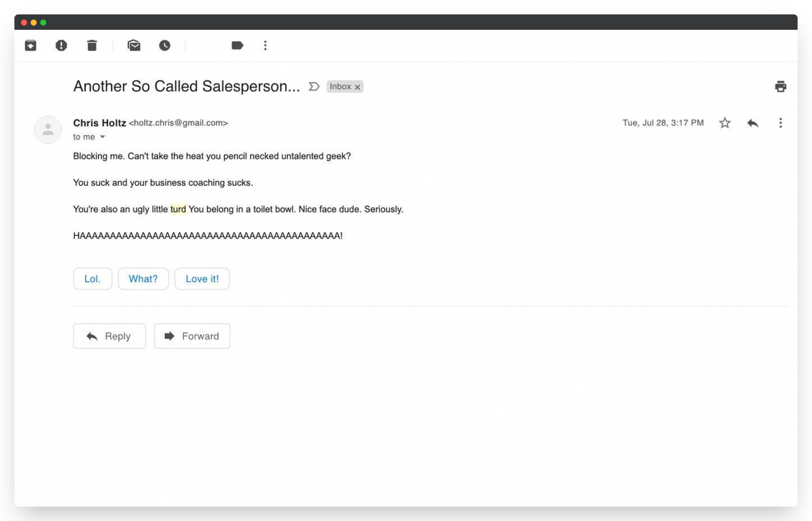This screenshot has height=521, width=812.
Task: Expand the 'to me' recipient details arrow
Action: 102,137
